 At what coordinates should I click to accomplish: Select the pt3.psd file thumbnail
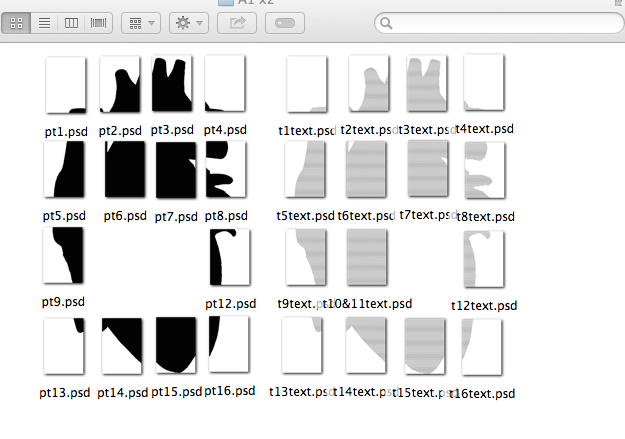coord(172,83)
